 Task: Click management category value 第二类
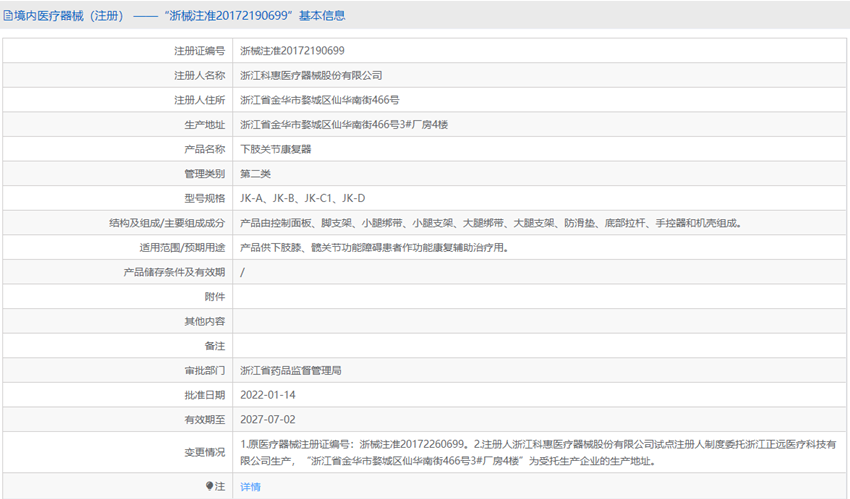pyautogui.click(x=255, y=174)
